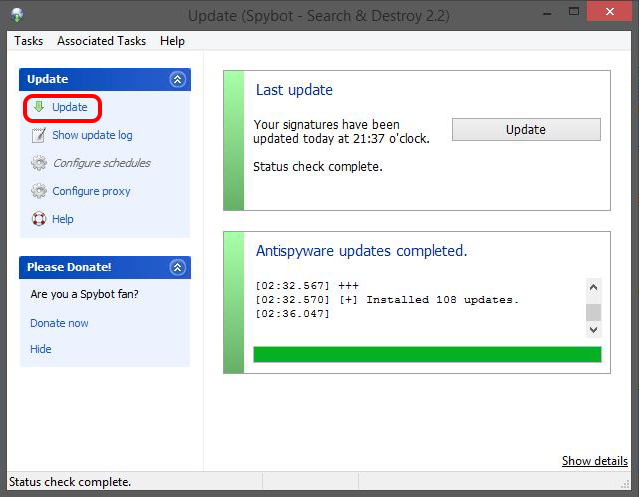The height and width of the screenshot is (497, 639).
Task: Click 'Are you a Spybot fan?' text
Action: point(84,294)
